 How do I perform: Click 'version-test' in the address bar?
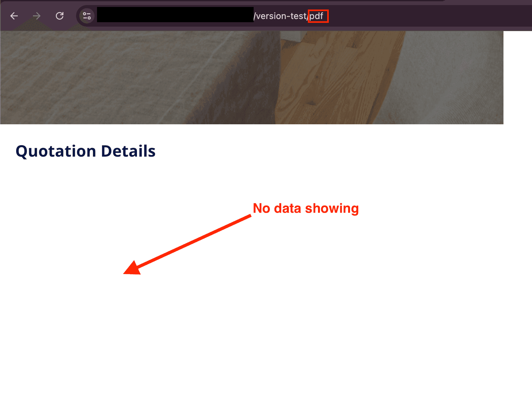[x=281, y=16]
